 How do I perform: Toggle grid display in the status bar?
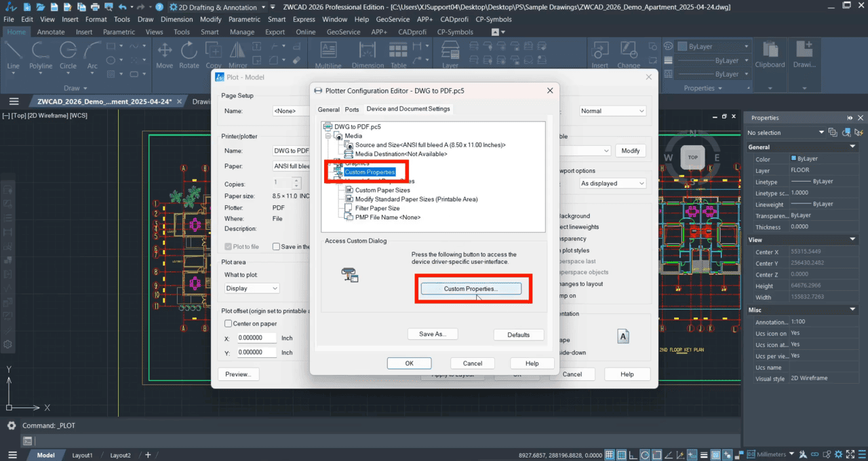click(x=610, y=454)
